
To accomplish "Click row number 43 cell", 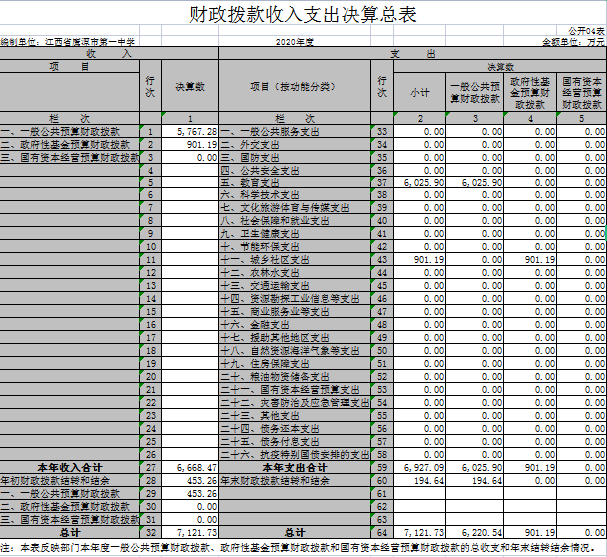I will 382,260.
